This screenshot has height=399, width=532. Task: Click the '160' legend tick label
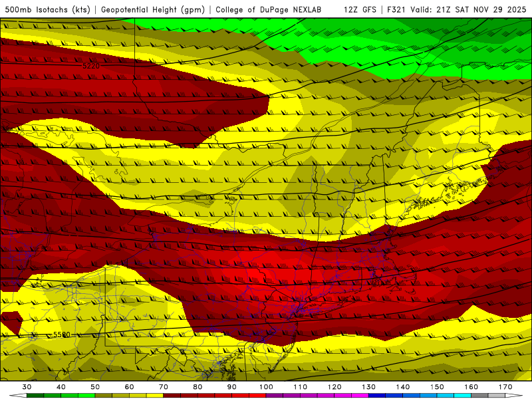pyautogui.click(x=471, y=387)
